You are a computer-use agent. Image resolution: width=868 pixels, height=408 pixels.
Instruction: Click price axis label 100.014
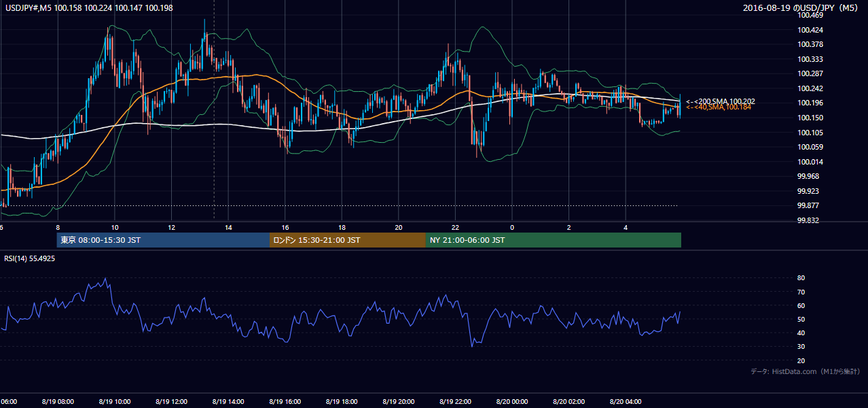click(810, 162)
